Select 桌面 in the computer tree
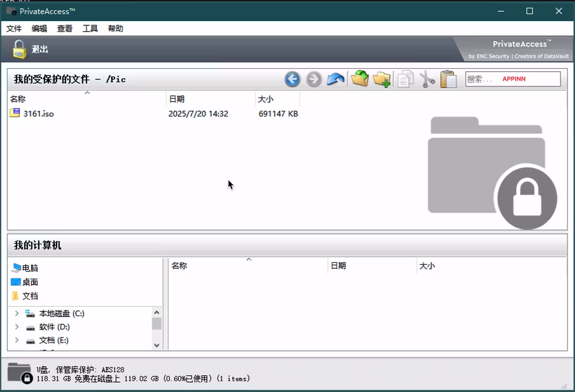Viewport: 575px width, 392px height. point(30,282)
